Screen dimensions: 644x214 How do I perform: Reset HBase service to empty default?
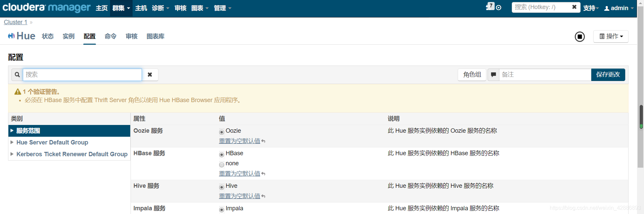(x=240, y=174)
